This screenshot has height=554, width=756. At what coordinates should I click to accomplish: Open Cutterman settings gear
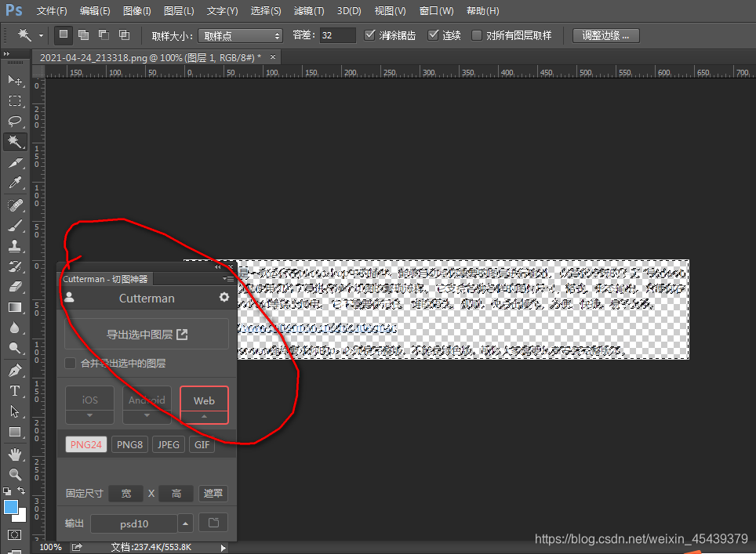224,297
